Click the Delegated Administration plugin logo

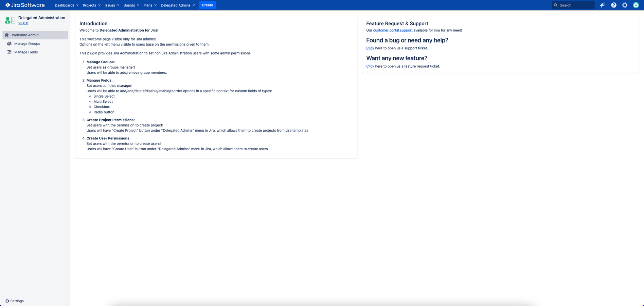pyautogui.click(x=10, y=20)
